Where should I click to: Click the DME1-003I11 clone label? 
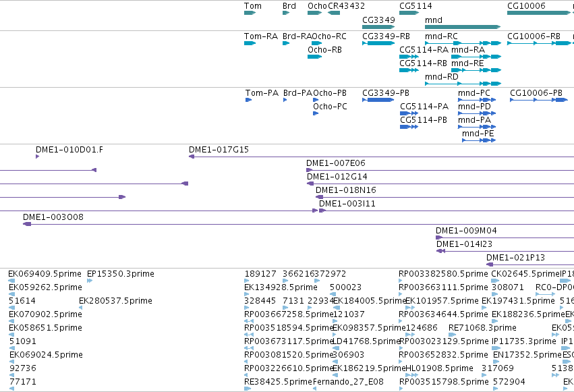pyautogui.click(x=347, y=204)
